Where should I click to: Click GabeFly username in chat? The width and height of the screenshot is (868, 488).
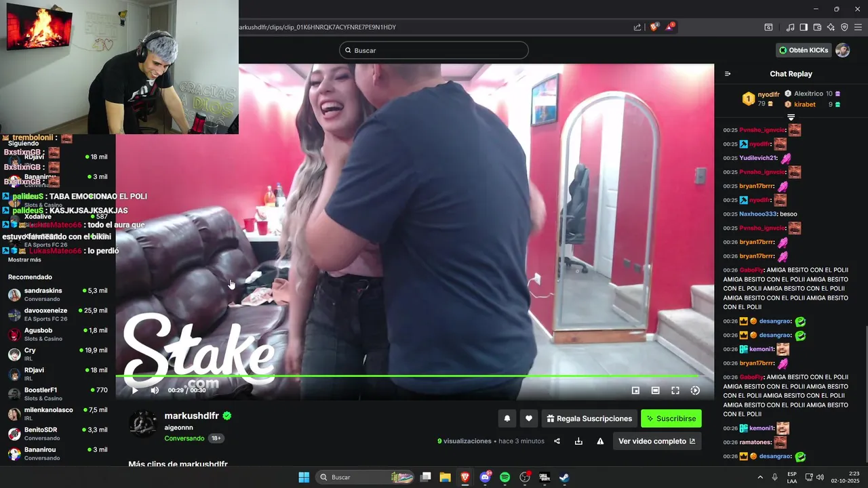coord(751,270)
